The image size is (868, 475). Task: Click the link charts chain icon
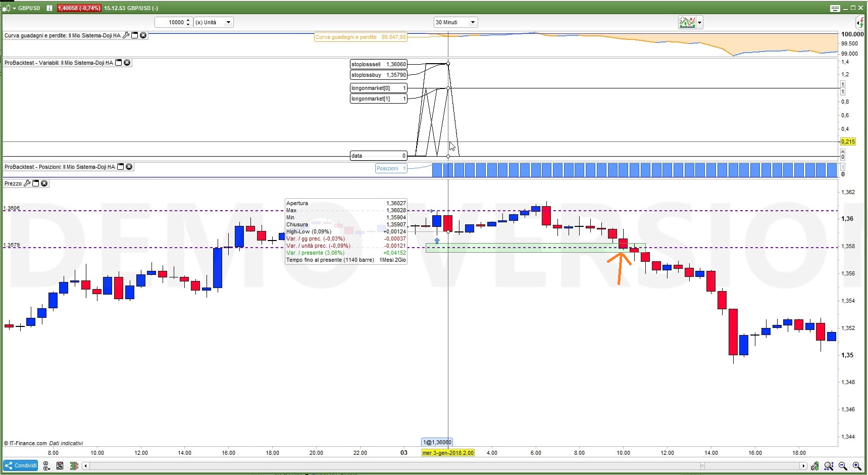pyautogui.click(x=46, y=466)
